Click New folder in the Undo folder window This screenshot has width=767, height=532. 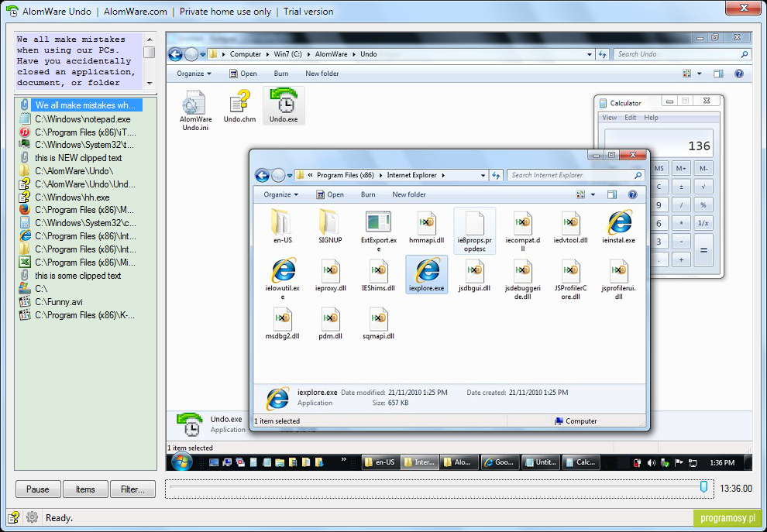tap(322, 74)
